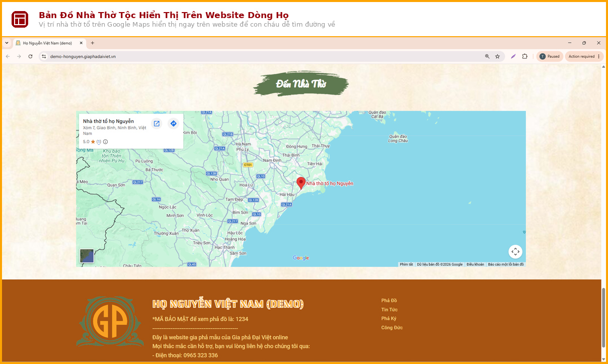
Task: Click the purple pen extension icon
Action: tap(513, 56)
